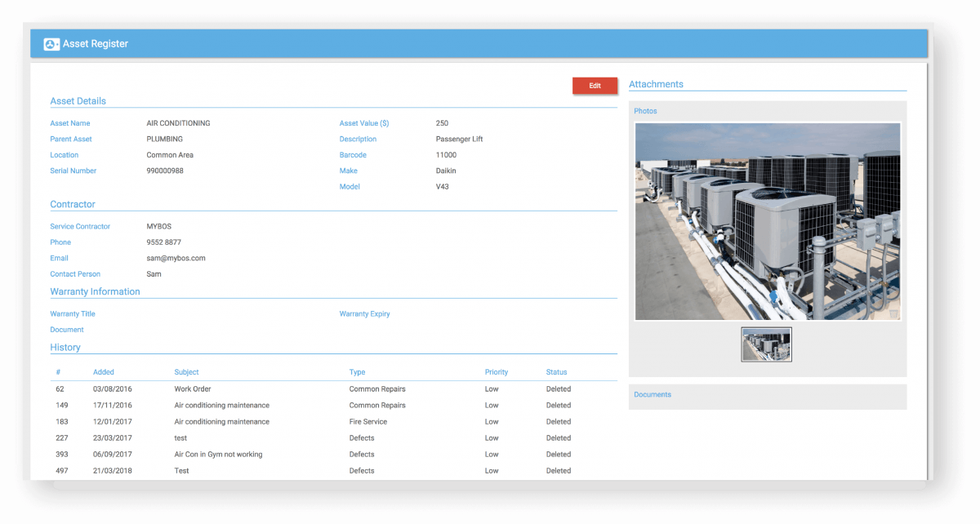
Task: Click the Deleted status of row 393
Action: (559, 455)
